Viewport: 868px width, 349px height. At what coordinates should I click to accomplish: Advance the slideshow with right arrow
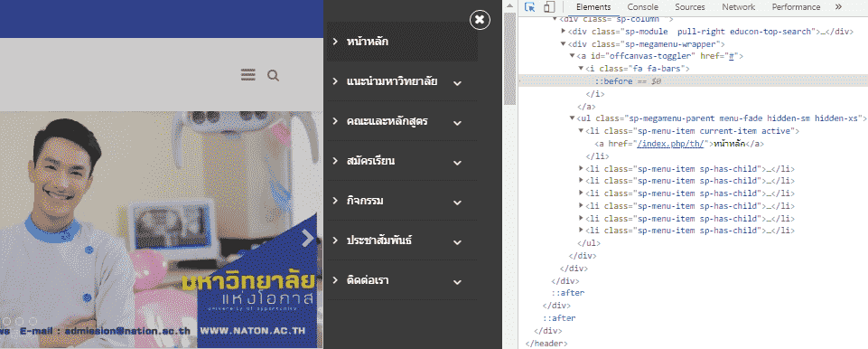point(307,238)
